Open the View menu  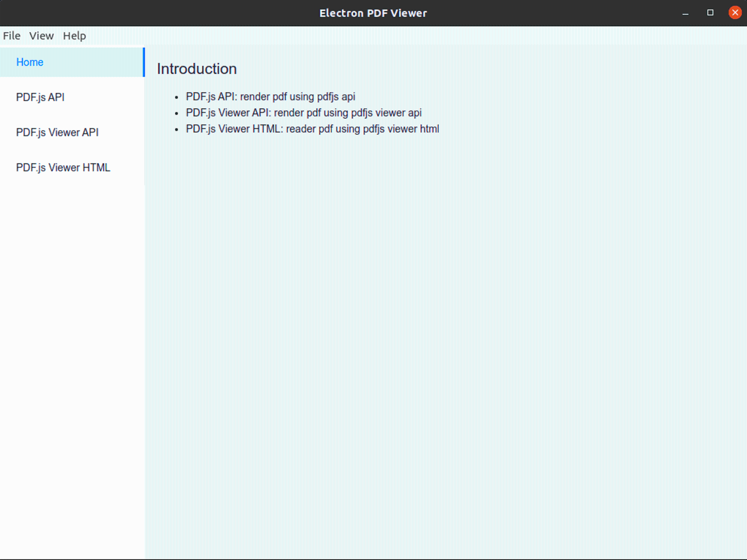[41, 36]
